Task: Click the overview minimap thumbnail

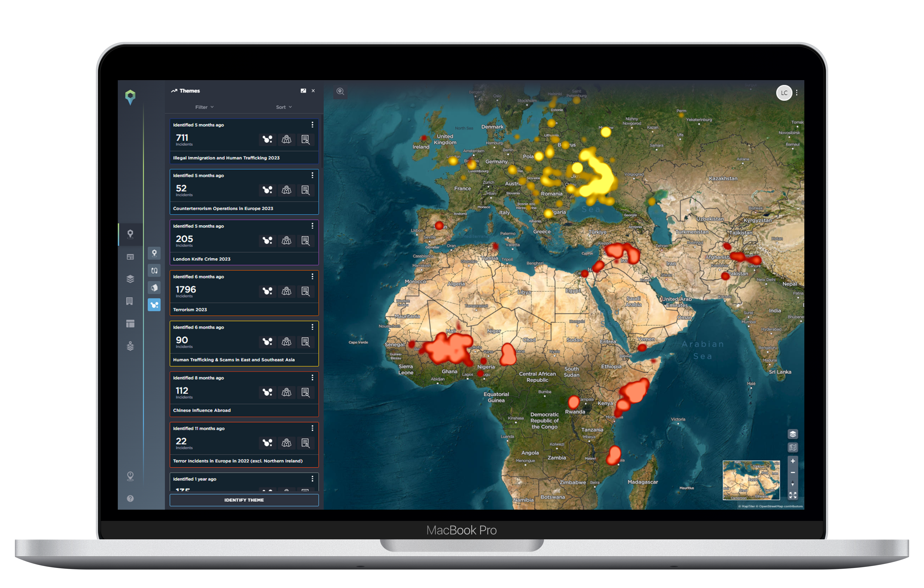Action: coord(751,480)
